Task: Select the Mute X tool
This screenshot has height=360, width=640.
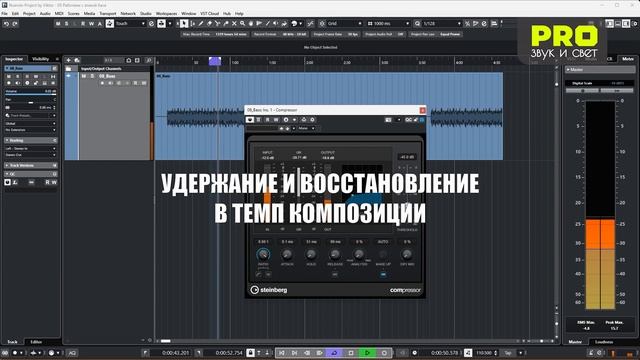Action: [x=234, y=24]
